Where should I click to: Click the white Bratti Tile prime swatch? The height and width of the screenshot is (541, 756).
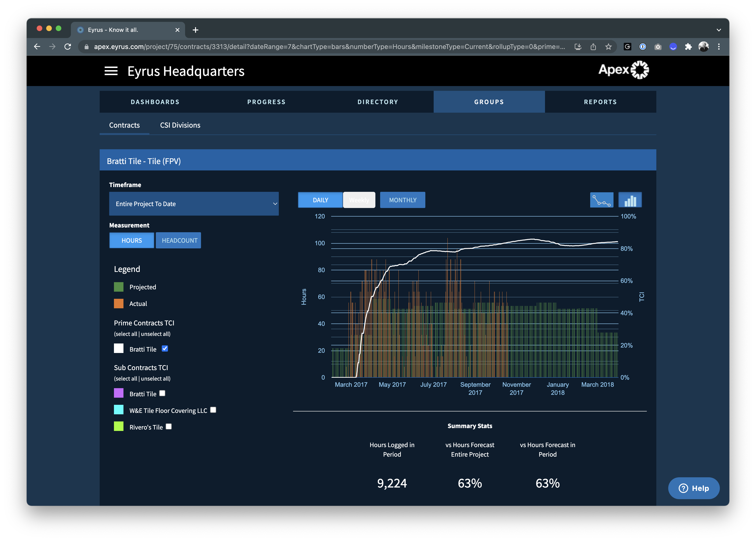[119, 348]
